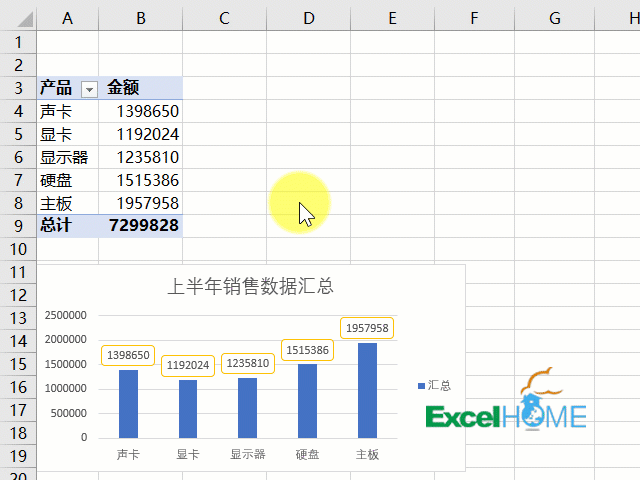The width and height of the screenshot is (640, 480).
Task: Click the 1398650 data label on chart
Action: click(x=128, y=355)
